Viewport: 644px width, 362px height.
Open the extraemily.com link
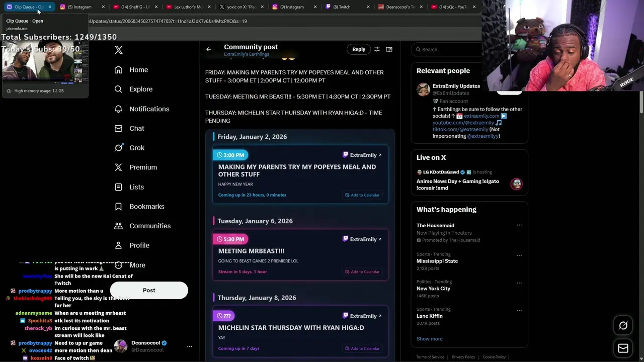pos(481,116)
